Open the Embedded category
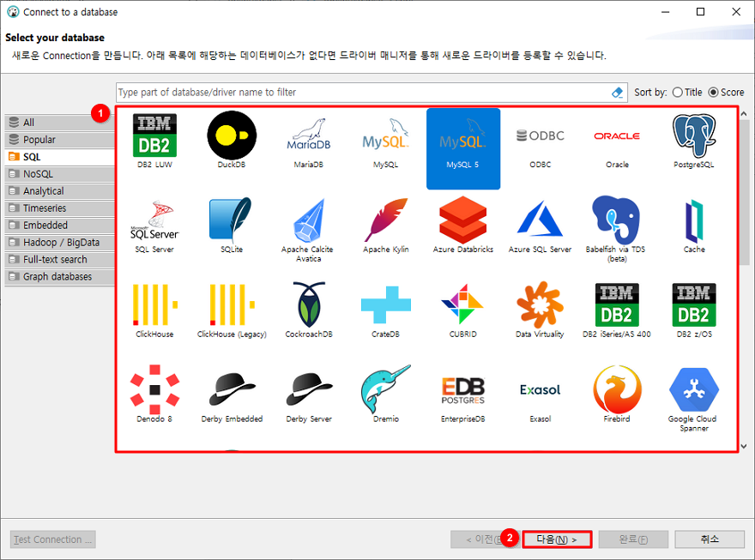Image resolution: width=755 pixels, height=560 pixels. pyautogui.click(x=60, y=226)
